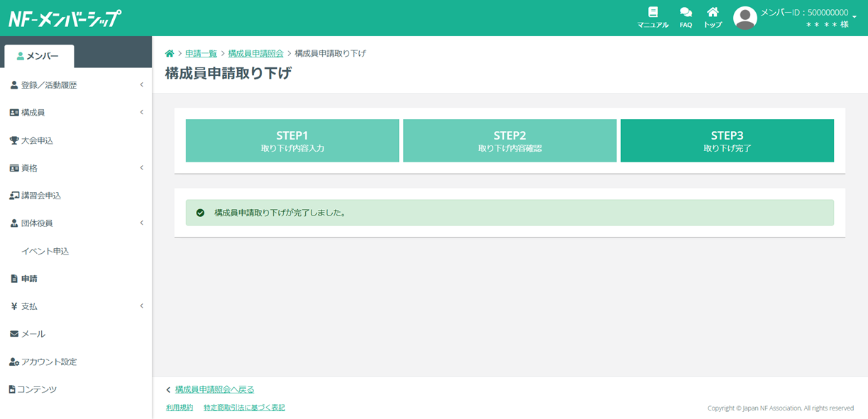This screenshot has height=419, width=868.
Task: Click the user avatar profile icon
Action: point(745,18)
